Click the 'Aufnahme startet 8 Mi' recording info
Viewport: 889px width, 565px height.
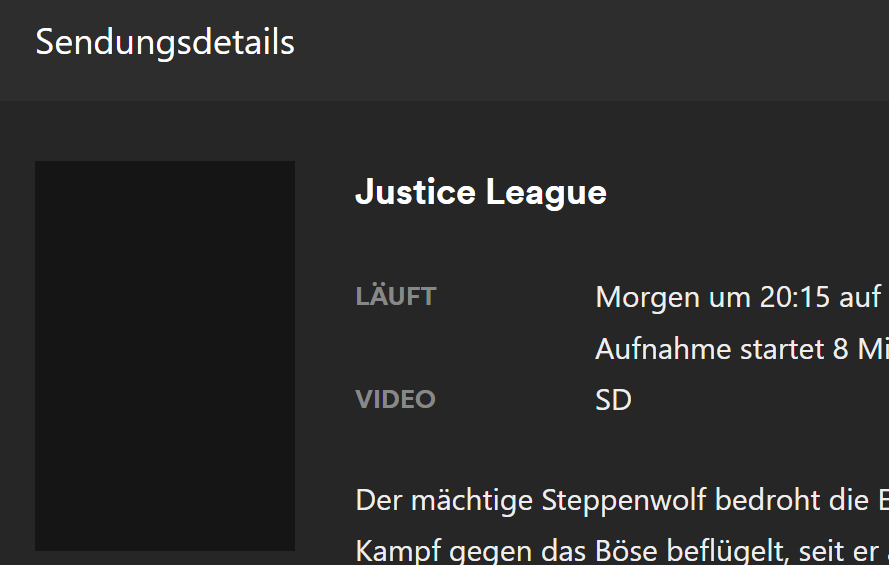tap(742, 349)
